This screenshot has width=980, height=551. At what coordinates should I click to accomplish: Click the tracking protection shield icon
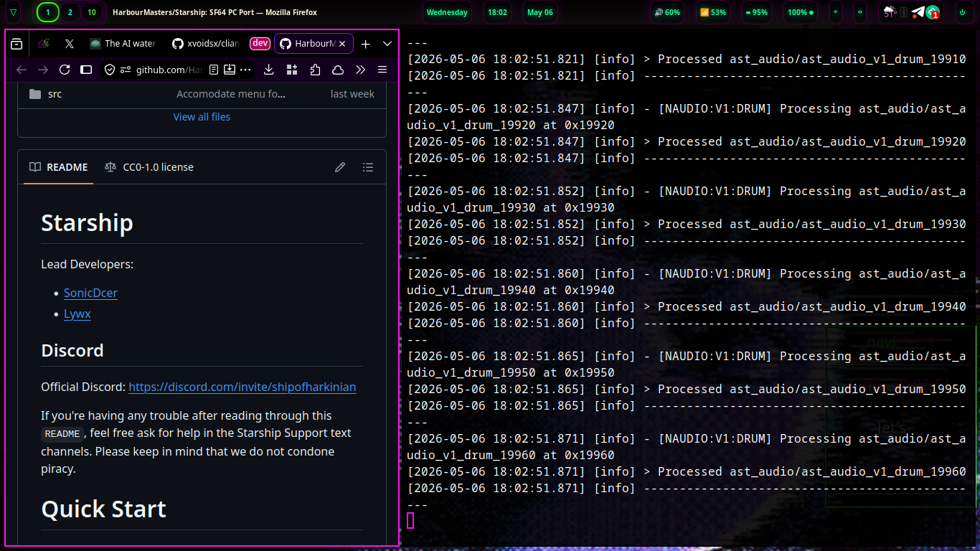(110, 70)
